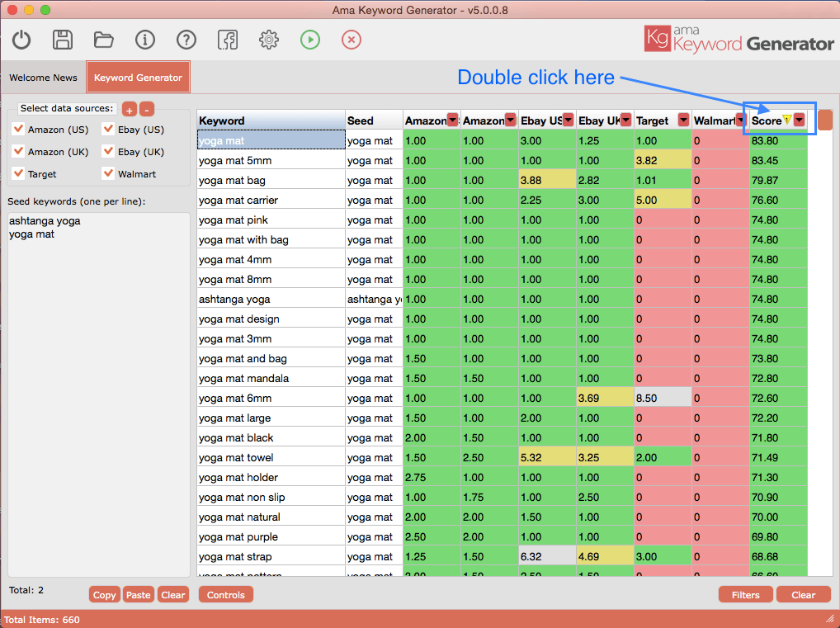Open Target column filter dropdown
This screenshot has width=840, height=628.
(x=683, y=120)
